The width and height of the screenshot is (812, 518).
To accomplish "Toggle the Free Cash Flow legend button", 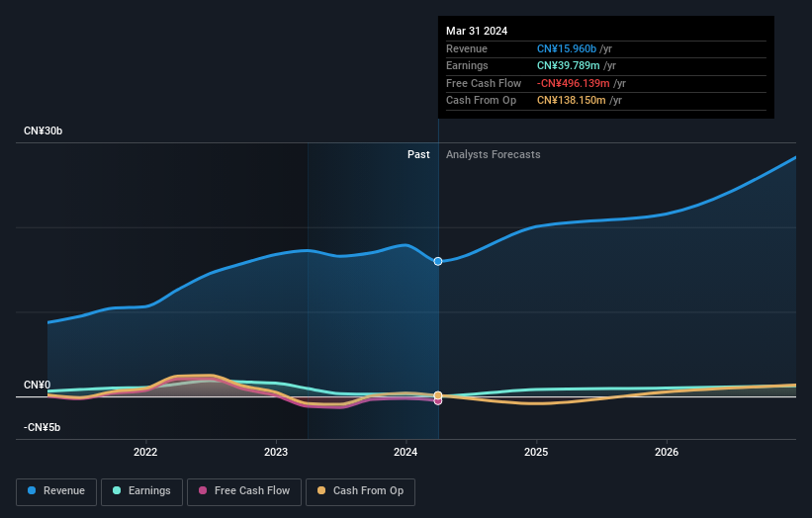I will click(x=244, y=491).
